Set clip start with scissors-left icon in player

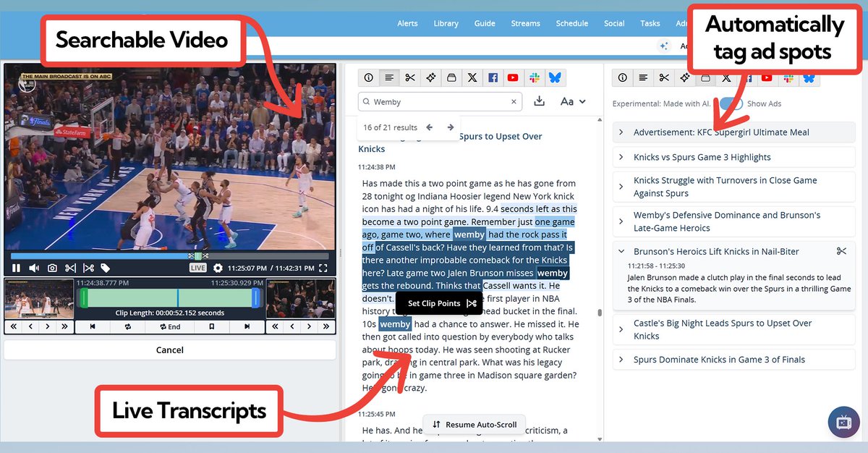coord(70,268)
